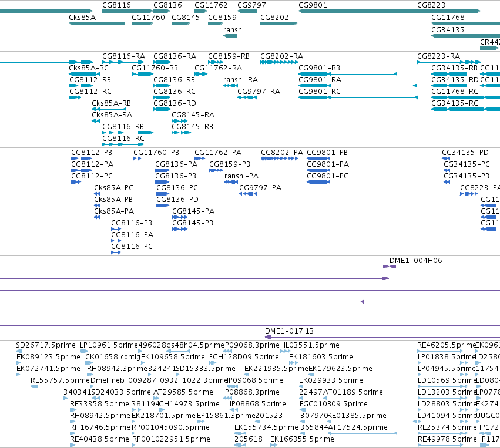Select EST CK01658.contig
This screenshot has height=448, width=500.
pyautogui.click(x=113, y=357)
